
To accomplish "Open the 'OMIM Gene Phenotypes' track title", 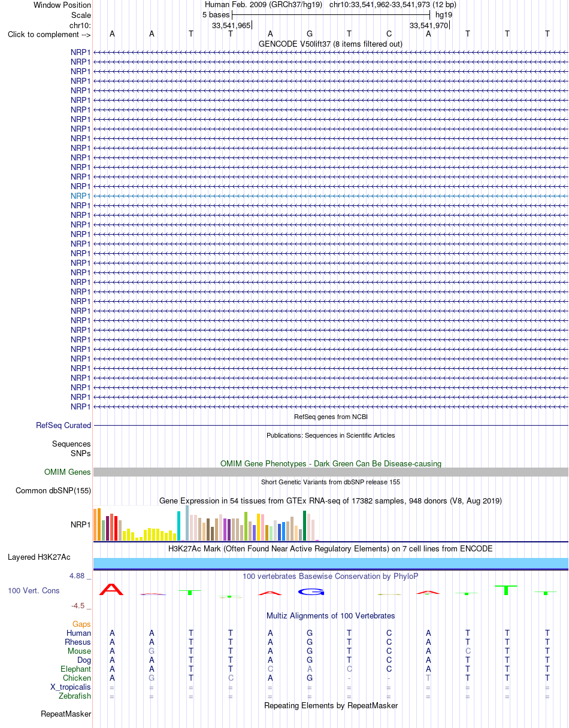I will [x=331, y=463].
